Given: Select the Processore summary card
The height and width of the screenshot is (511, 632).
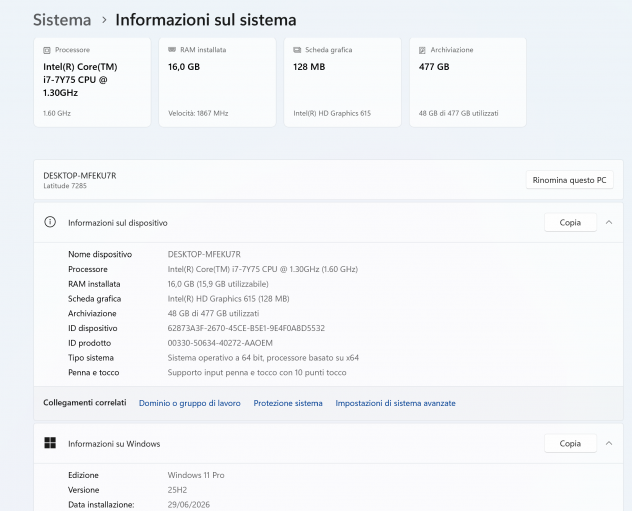Looking at the screenshot, I should (92, 82).
